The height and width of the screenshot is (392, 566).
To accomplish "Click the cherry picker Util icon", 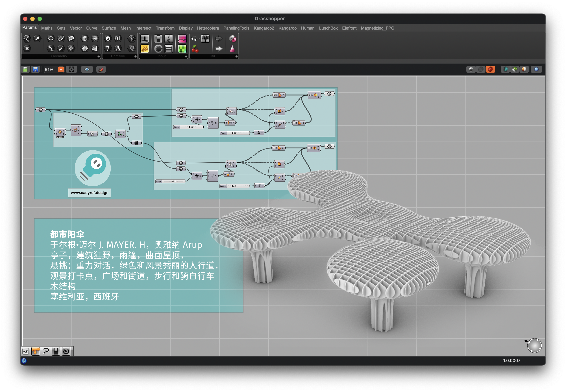I will (195, 49).
